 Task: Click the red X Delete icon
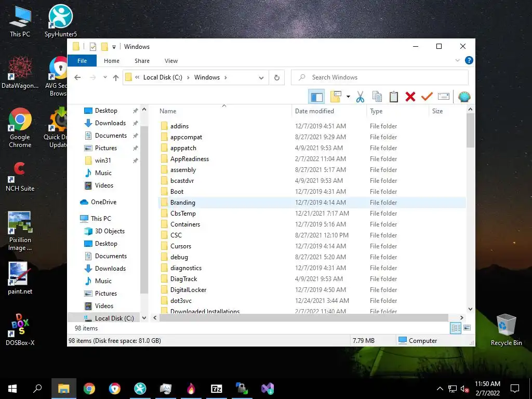coord(410,97)
